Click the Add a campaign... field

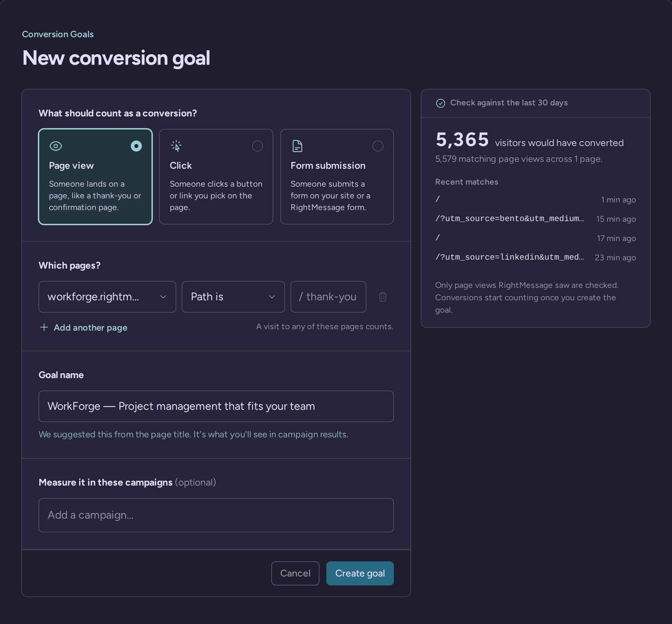pyautogui.click(x=216, y=515)
